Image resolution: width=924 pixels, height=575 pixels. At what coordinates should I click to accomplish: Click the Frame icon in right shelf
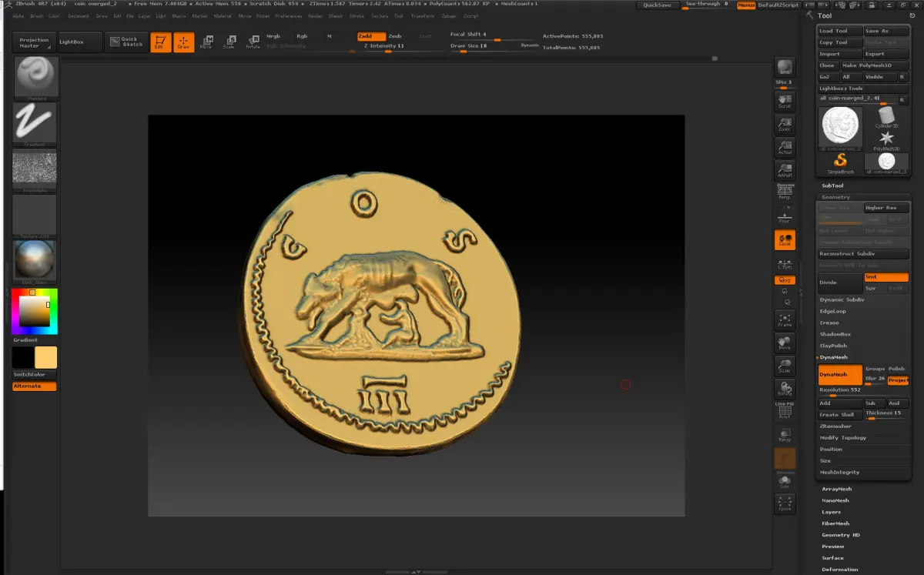coord(785,320)
